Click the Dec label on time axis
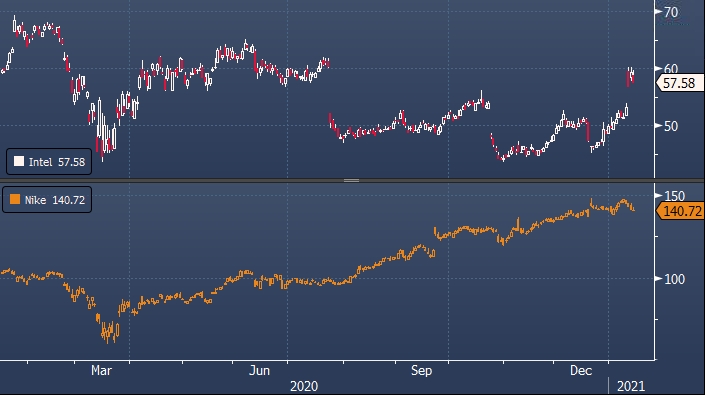The image size is (706, 395). pos(581,371)
